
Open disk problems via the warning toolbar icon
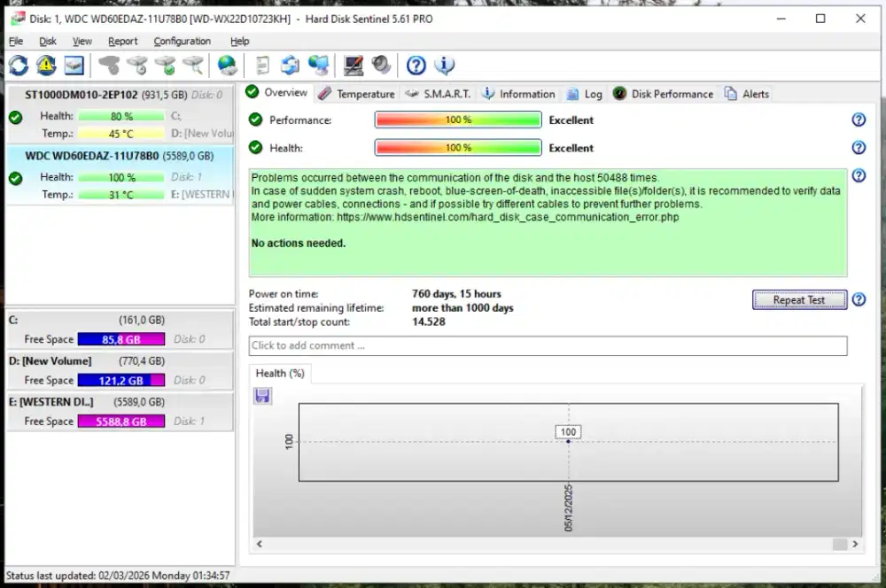[45, 65]
